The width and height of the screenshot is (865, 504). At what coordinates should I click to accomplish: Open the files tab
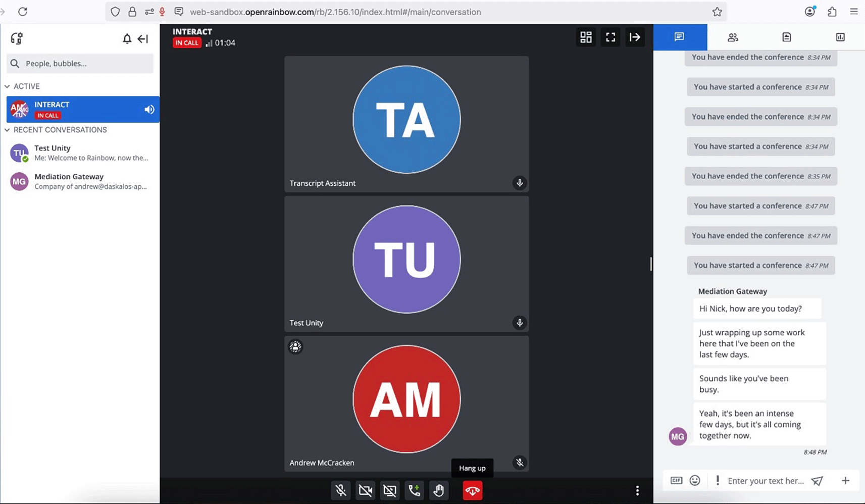point(786,37)
